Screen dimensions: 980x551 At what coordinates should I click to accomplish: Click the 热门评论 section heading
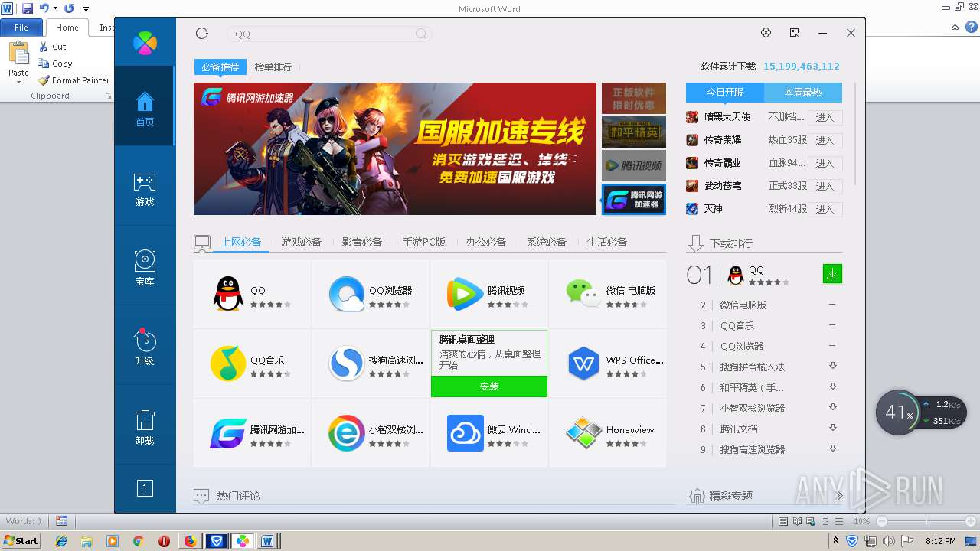(238, 496)
